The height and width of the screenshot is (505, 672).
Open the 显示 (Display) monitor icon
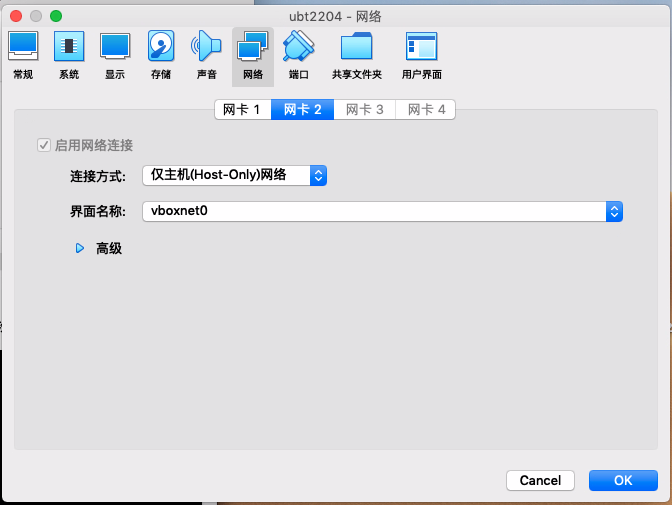pyautogui.click(x=115, y=54)
